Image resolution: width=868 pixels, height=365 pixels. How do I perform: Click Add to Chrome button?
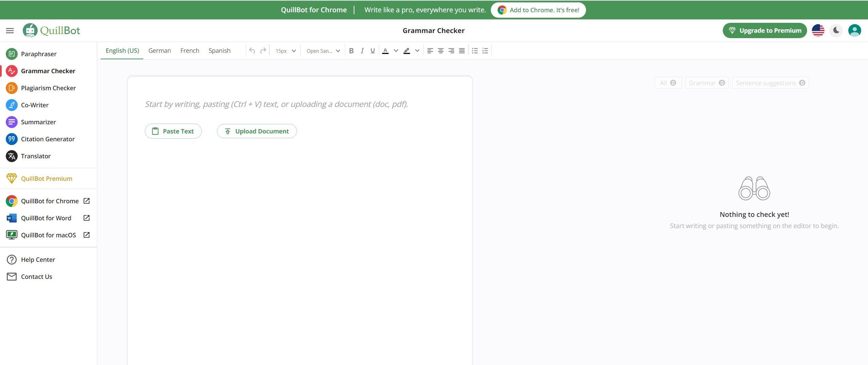538,10
